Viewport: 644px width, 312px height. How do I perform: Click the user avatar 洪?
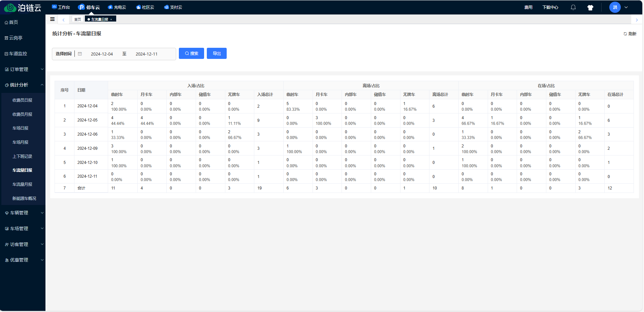pyautogui.click(x=615, y=7)
